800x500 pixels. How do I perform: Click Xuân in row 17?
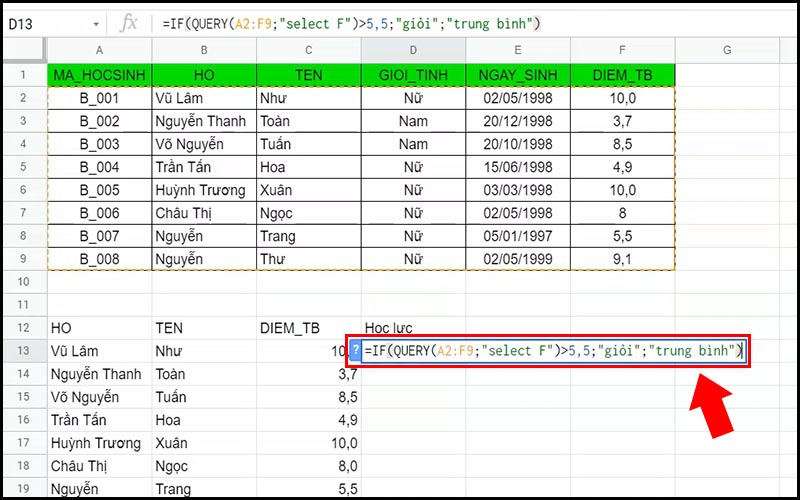click(x=204, y=442)
